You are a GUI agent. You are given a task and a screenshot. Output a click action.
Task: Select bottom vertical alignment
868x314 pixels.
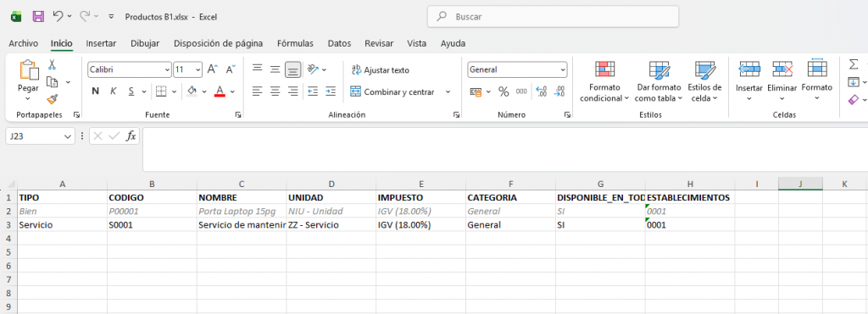click(292, 69)
